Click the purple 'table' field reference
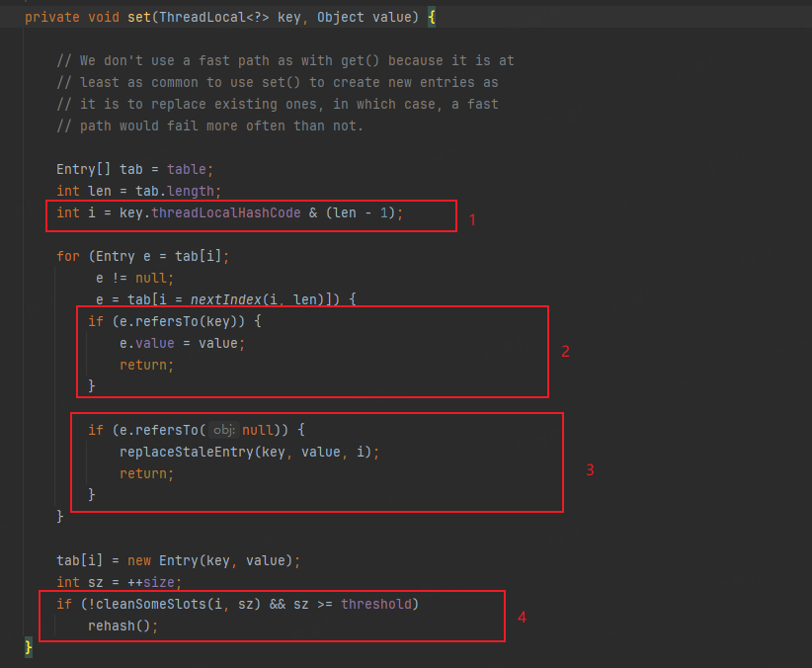Image resolution: width=812 pixels, height=668 pixels. click(x=187, y=169)
